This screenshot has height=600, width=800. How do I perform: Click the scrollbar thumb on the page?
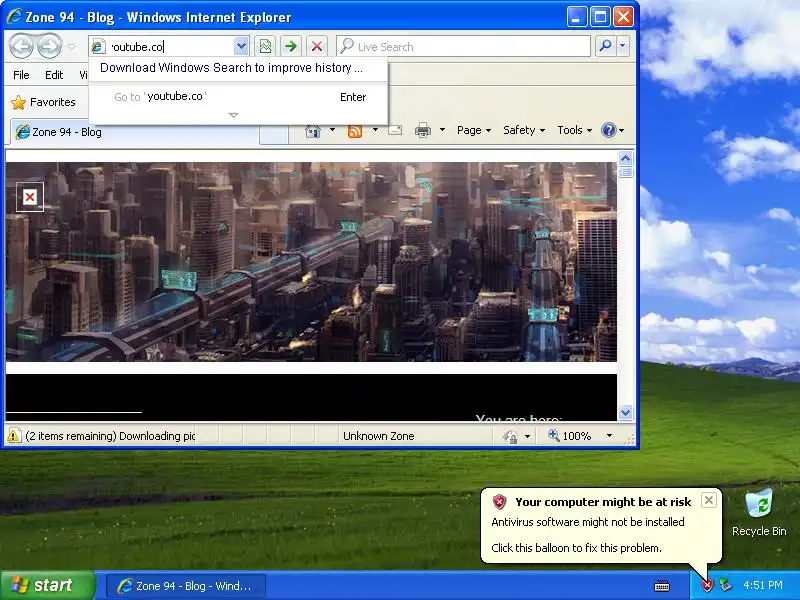coord(626,172)
